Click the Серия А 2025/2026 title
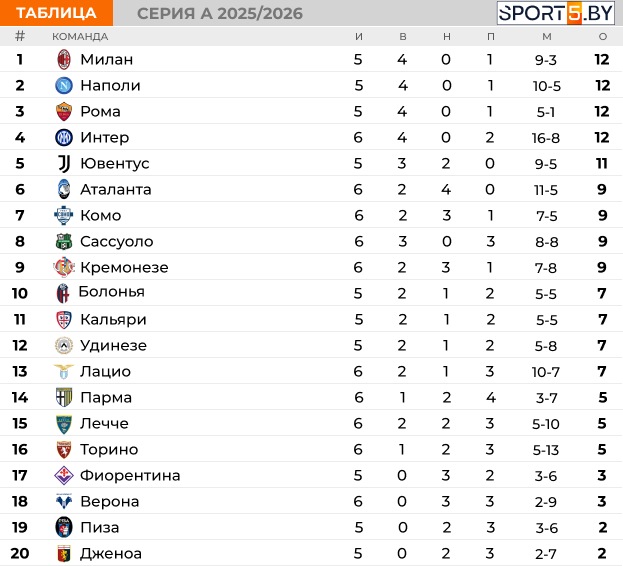The height and width of the screenshot is (566, 623). coord(219,13)
